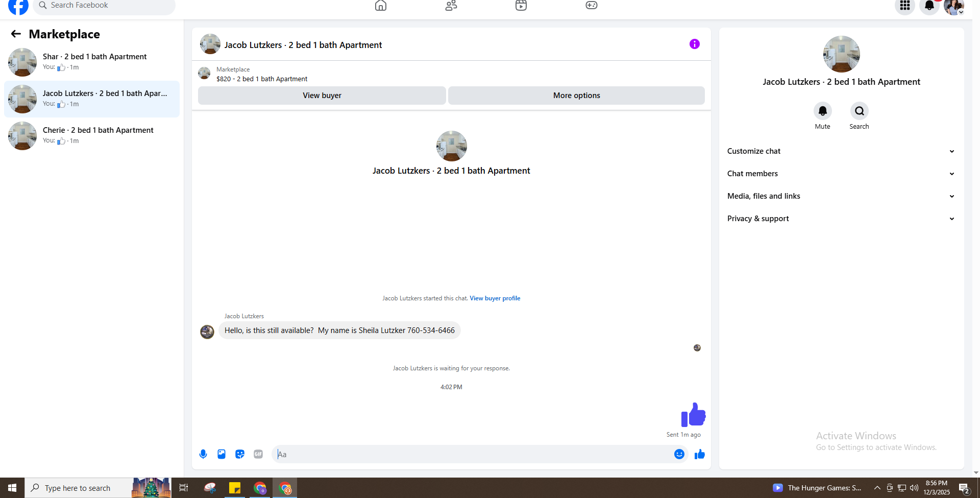Click the "4:02 PM" timestamp in the chat
Screen dimensions: 980x498
451,387
